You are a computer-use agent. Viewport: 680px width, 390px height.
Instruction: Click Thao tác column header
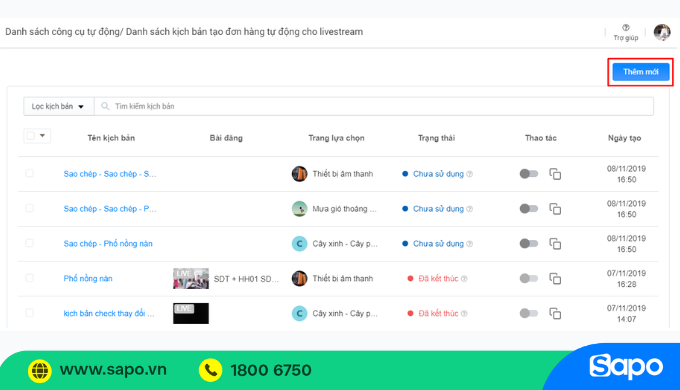click(540, 138)
